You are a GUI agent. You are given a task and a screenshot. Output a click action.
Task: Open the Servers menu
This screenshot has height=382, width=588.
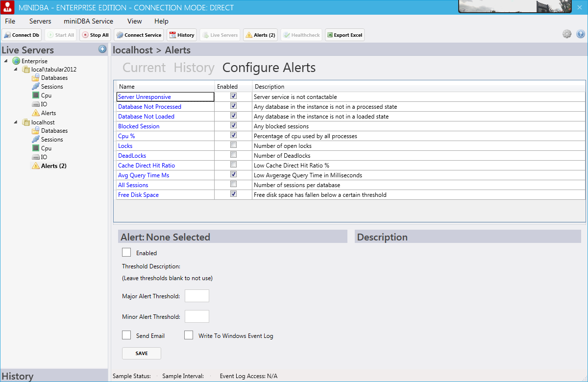click(40, 21)
